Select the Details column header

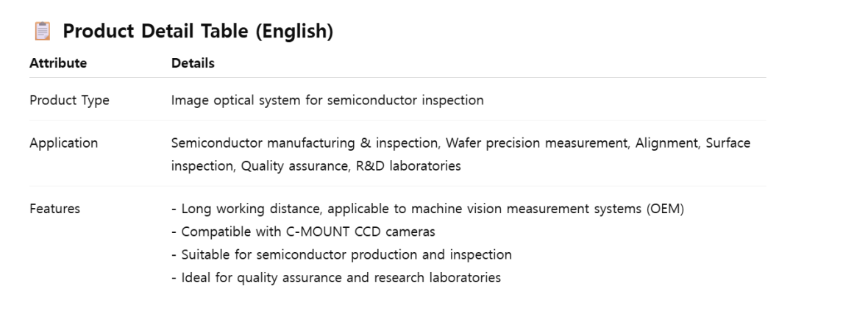193,63
